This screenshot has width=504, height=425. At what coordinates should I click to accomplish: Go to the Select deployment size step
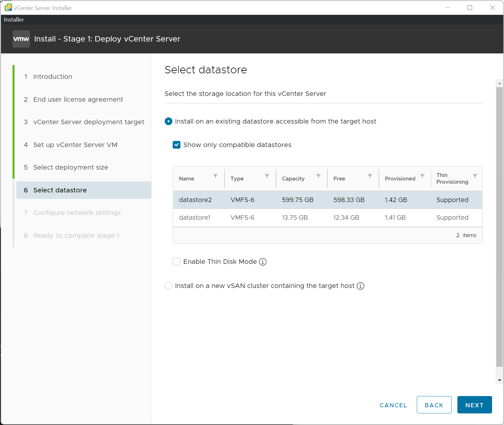tap(70, 167)
